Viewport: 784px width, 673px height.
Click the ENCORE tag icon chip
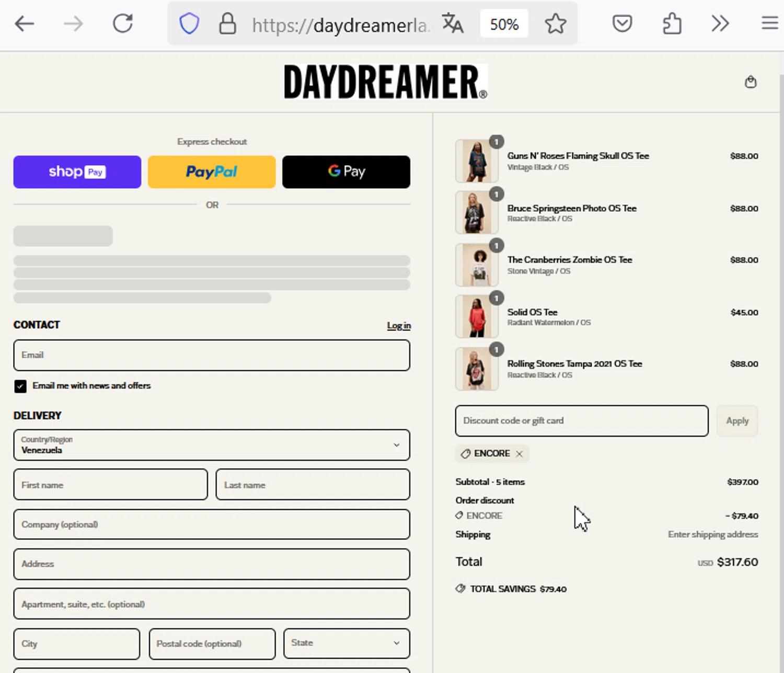465,454
